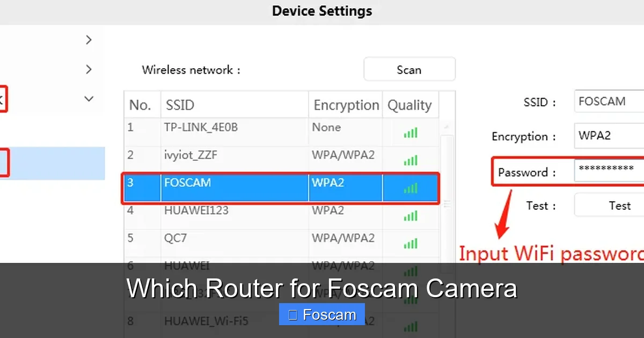
Task: Collapse the open sidebar section
Action: (x=88, y=99)
